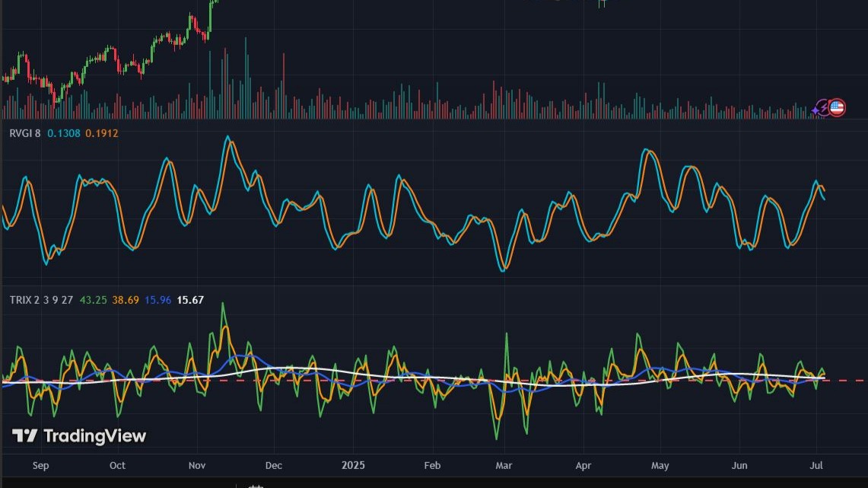
Task: Select the TRIX 2 3 9 27 indicator label
Action: 42,300
